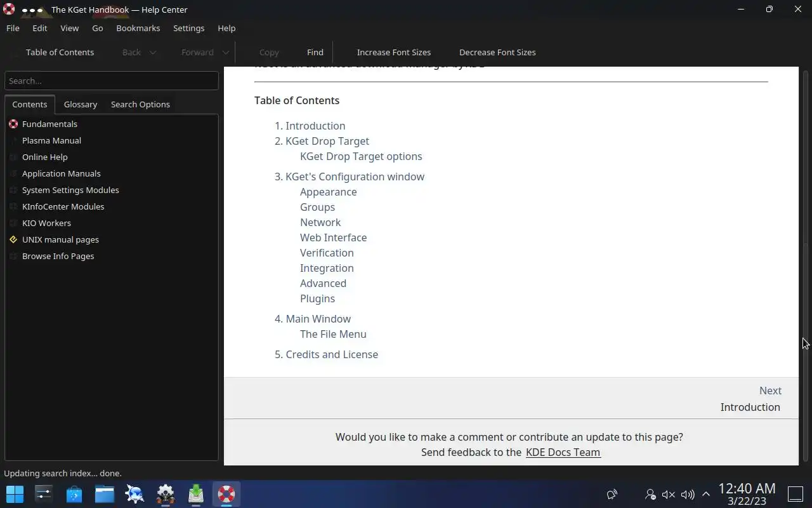Open the Integration section link
The height and width of the screenshot is (508, 812).
coord(327,268)
